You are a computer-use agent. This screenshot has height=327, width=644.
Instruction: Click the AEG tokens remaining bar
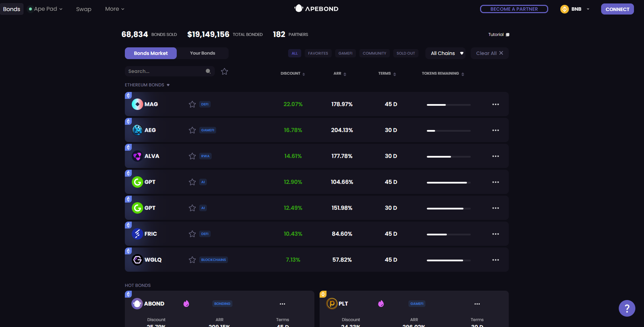(449, 131)
